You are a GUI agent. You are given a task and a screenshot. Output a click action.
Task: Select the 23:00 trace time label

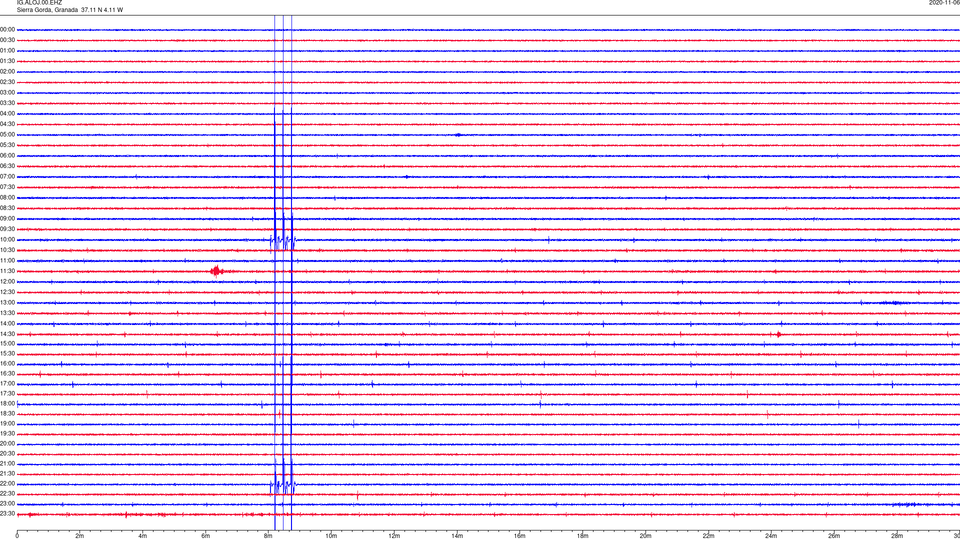[7, 504]
